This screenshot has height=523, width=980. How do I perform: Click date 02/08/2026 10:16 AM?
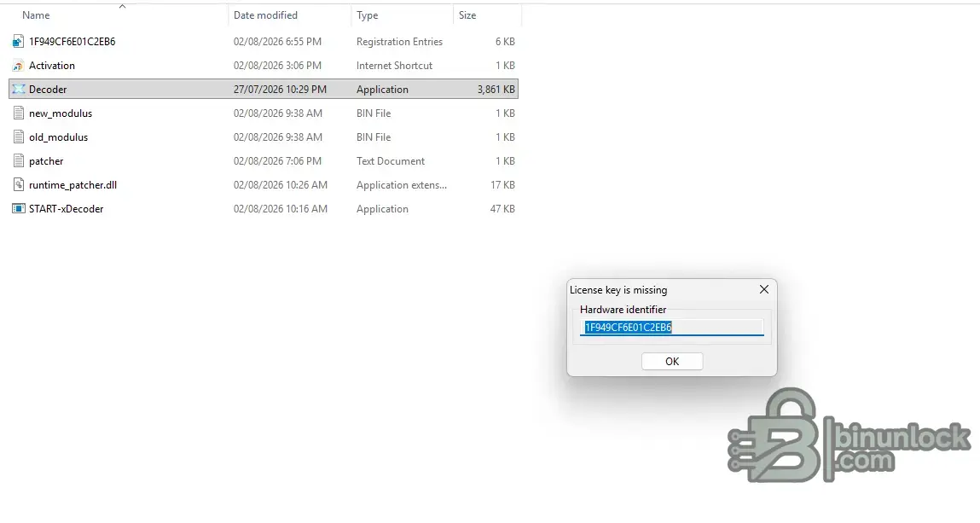tap(281, 209)
